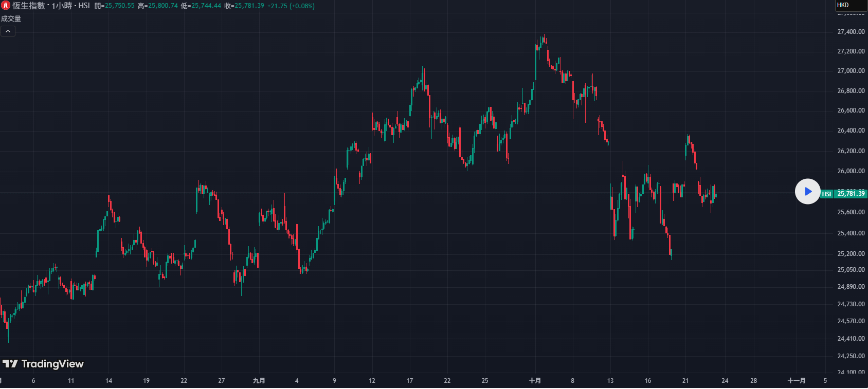Click the 25,050.00 price axis label
Viewport: 868px width, 389px height.
coord(851,270)
